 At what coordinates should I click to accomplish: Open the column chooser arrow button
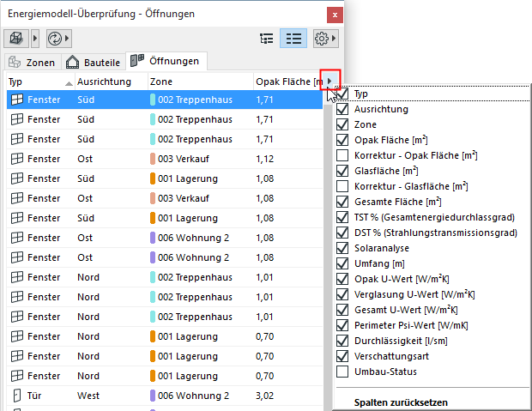(329, 81)
